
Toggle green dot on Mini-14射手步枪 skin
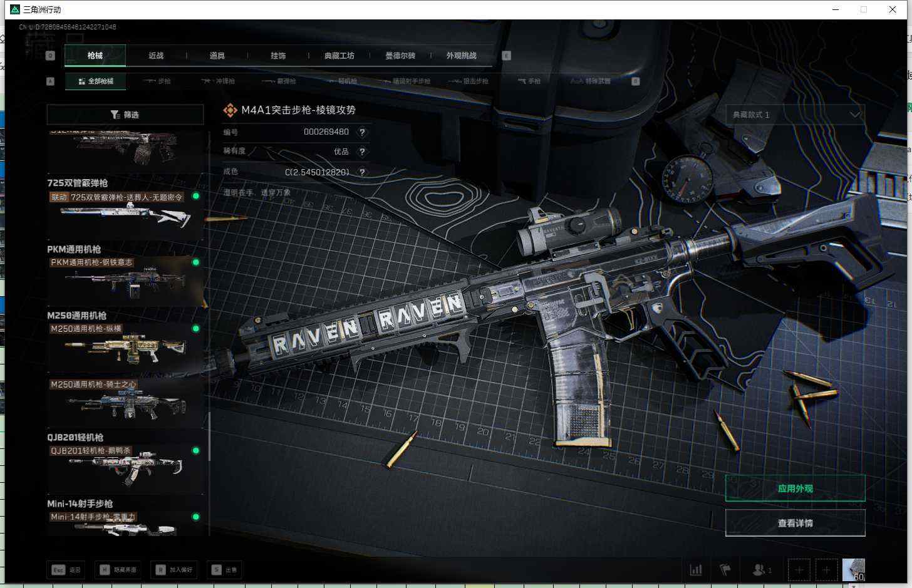(x=196, y=517)
